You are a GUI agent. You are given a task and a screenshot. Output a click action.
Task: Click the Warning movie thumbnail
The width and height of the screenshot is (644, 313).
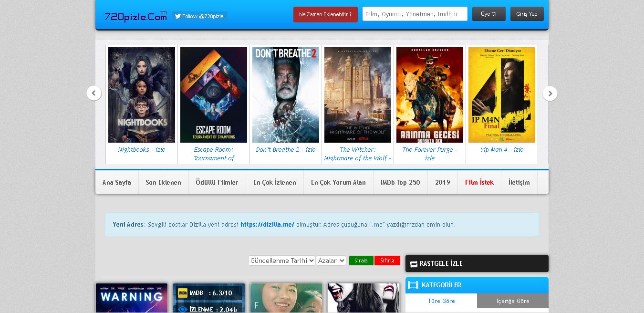click(x=132, y=298)
